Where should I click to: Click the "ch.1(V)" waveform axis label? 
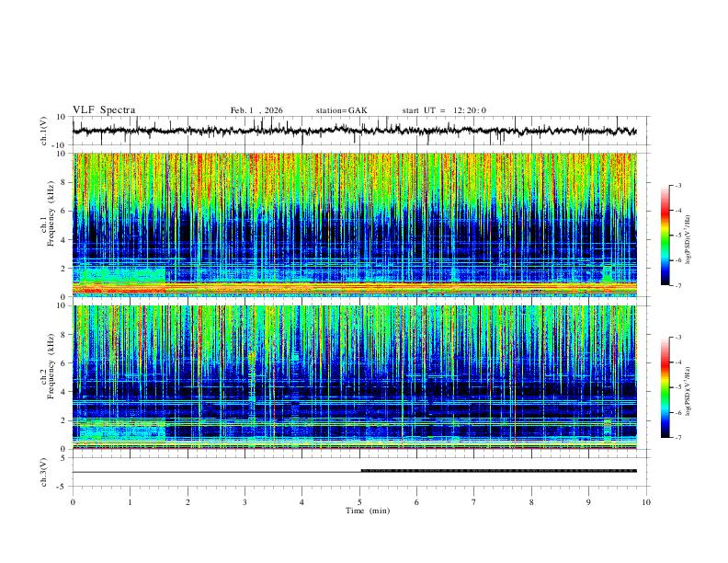point(44,131)
